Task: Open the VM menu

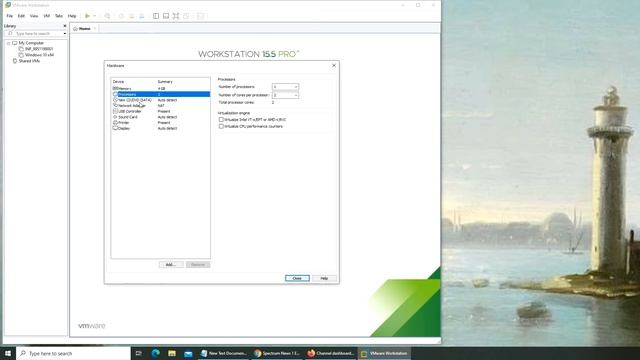Action: (x=47, y=16)
